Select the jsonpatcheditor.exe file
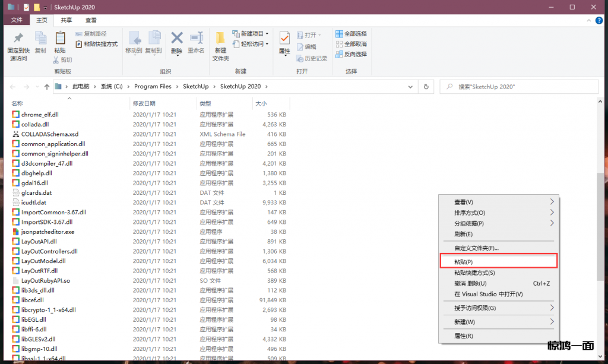Viewport: 608px width, 364px height. (47, 232)
